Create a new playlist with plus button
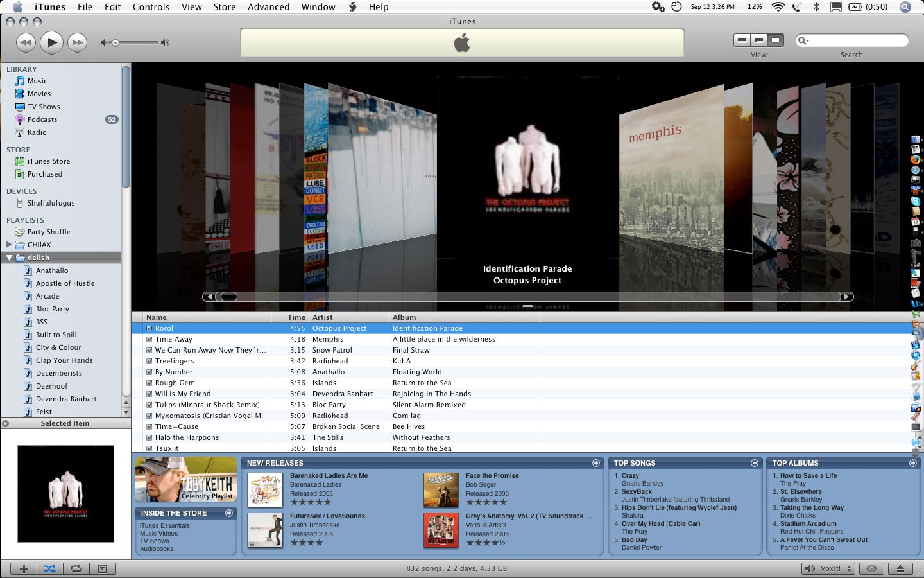 pyautogui.click(x=24, y=568)
